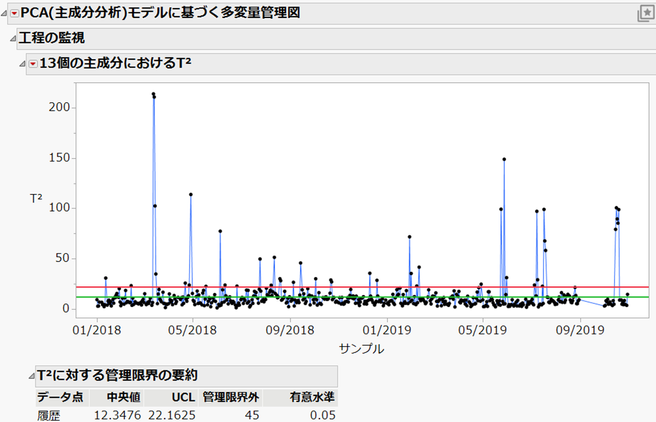
Task: Click the 100 value on the T² axis
Action: [59, 208]
